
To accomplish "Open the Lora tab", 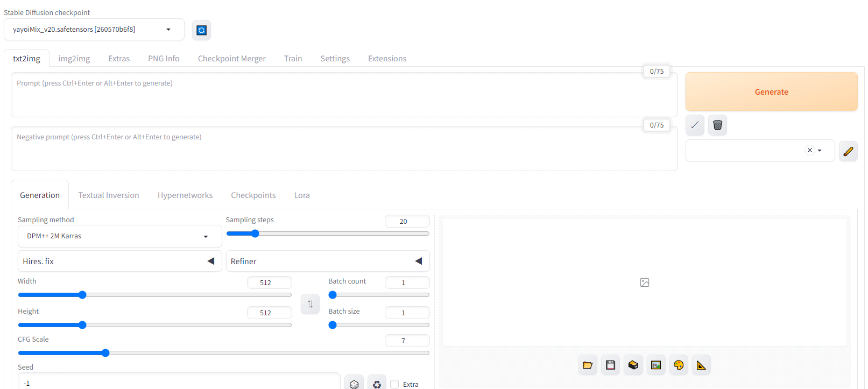I will coord(302,195).
